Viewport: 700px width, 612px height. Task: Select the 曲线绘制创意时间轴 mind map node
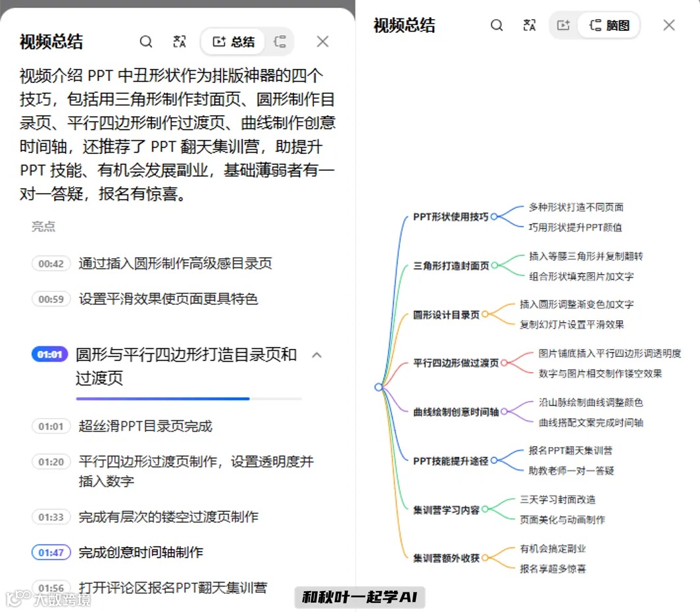456,412
